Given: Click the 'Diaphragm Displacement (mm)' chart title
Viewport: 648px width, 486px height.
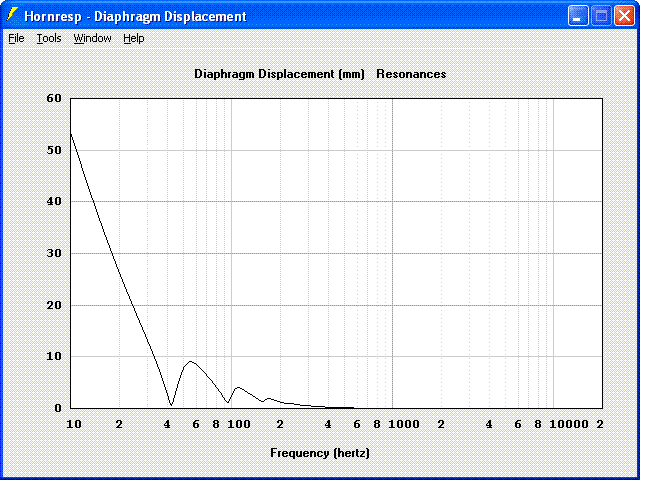Looking at the screenshot, I should coord(279,74).
